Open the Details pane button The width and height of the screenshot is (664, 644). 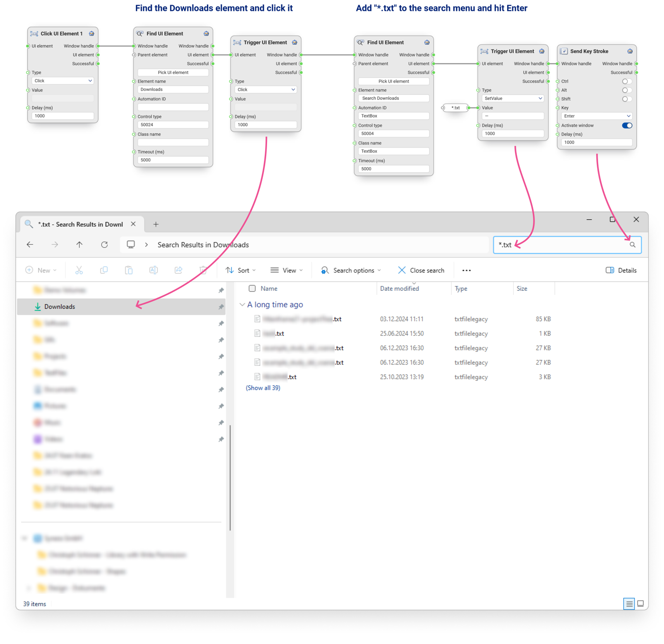(x=621, y=270)
